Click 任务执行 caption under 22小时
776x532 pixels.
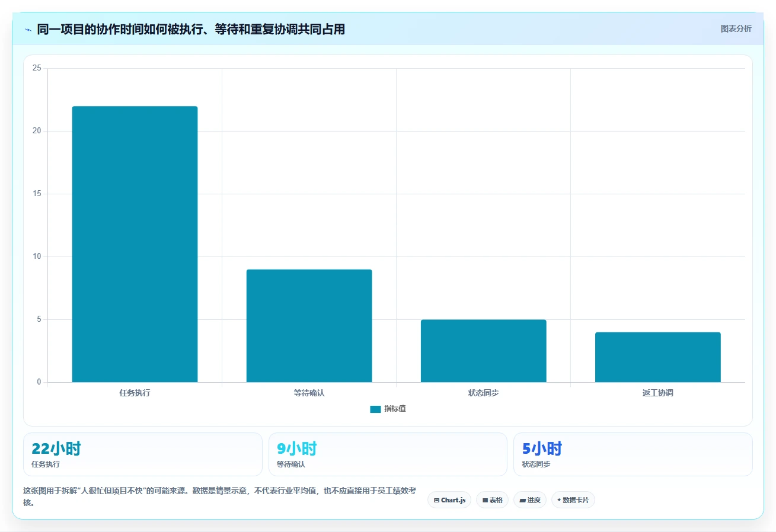point(46,464)
